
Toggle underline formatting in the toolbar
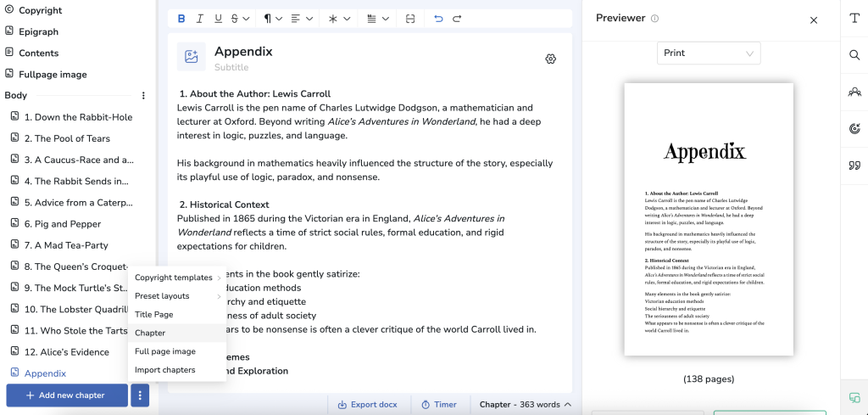[219, 19]
